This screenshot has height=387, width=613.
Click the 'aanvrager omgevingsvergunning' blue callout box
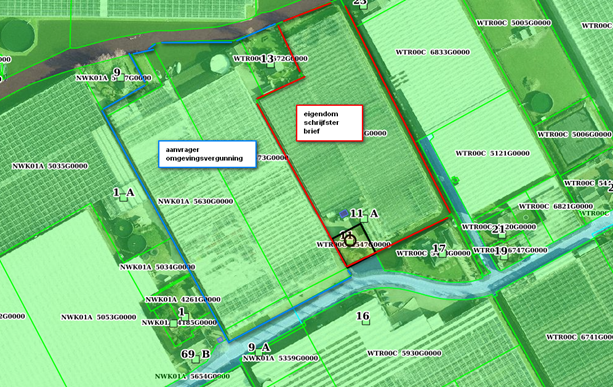(x=207, y=154)
